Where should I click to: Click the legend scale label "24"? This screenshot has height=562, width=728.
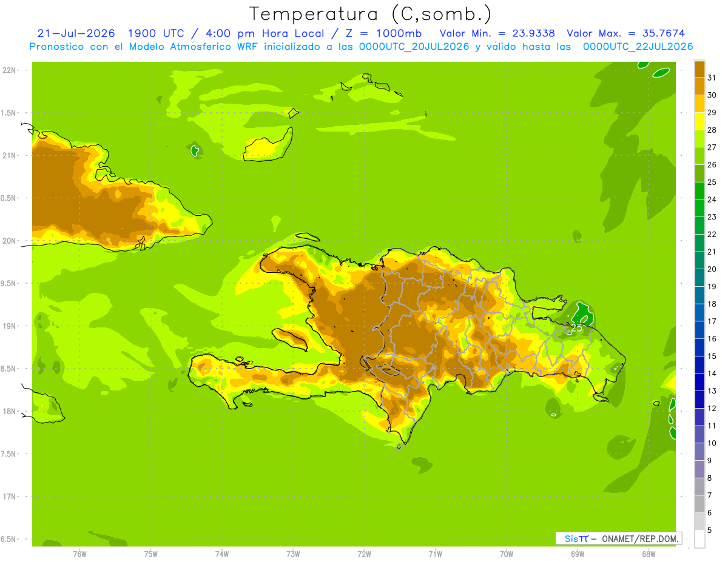[x=712, y=199]
